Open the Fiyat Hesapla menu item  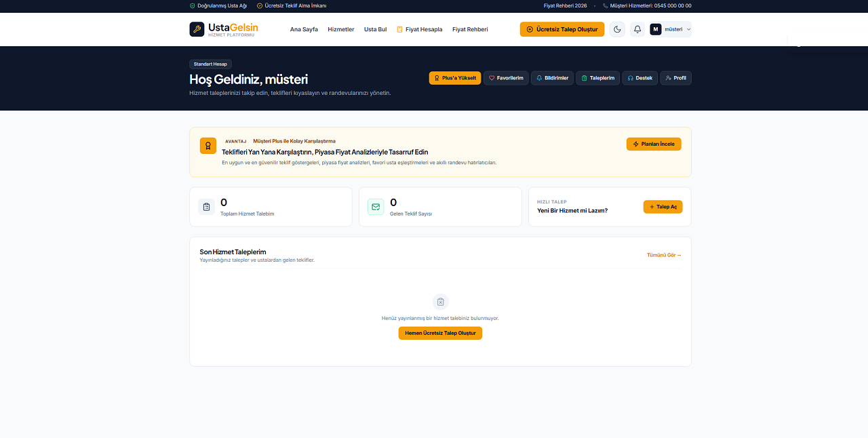pos(420,29)
